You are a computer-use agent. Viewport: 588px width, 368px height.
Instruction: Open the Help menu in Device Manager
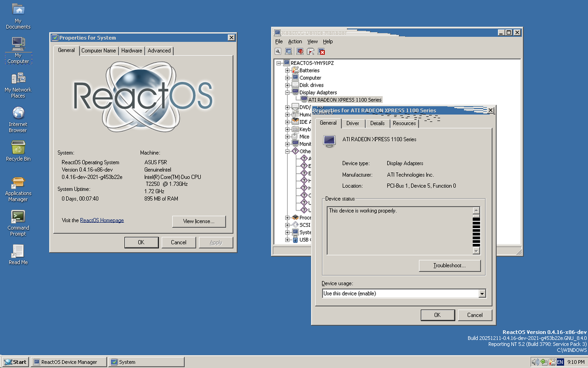(328, 42)
